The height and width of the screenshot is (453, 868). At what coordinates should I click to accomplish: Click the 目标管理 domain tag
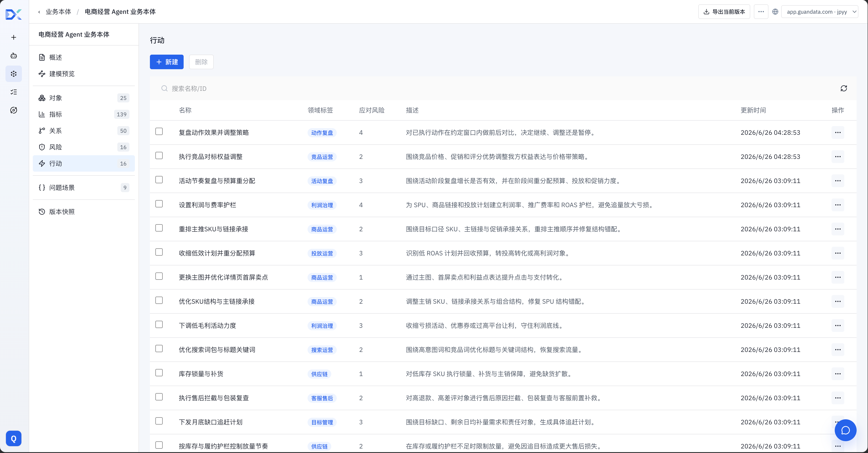(322, 423)
